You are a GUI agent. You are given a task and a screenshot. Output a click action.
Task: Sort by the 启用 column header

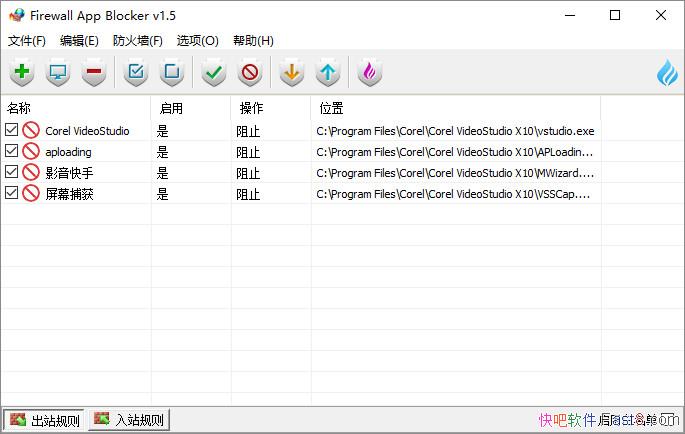(x=191, y=108)
